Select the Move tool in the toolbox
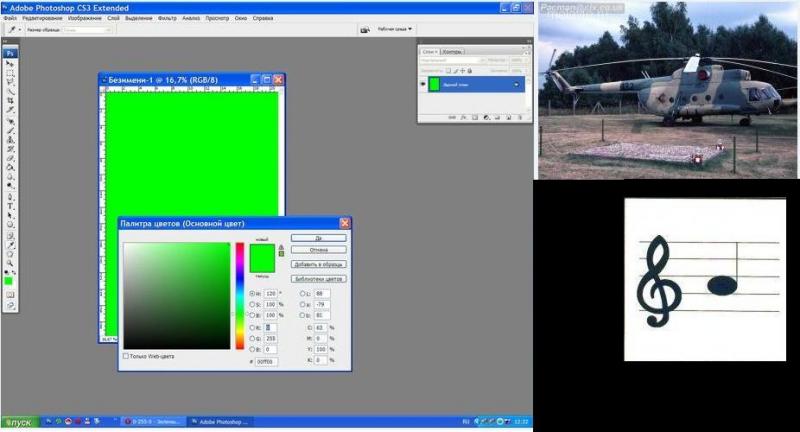 (11, 63)
